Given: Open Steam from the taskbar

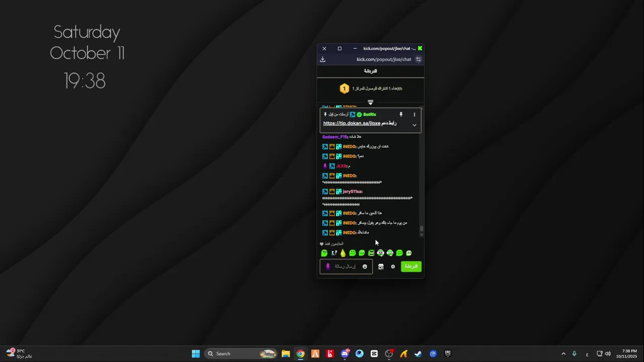Looking at the screenshot, I should (418, 353).
